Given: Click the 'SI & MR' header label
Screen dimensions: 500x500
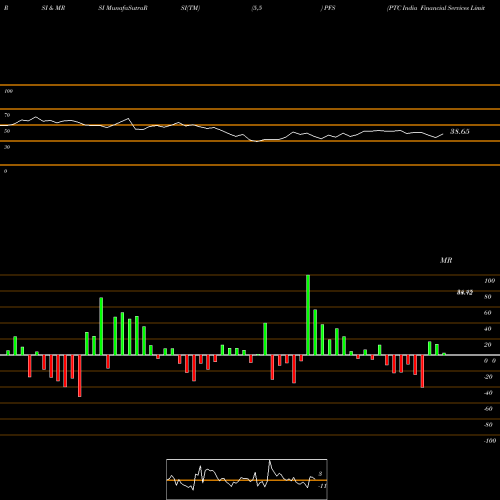Looking at the screenshot, I should pyautogui.click(x=53, y=8).
